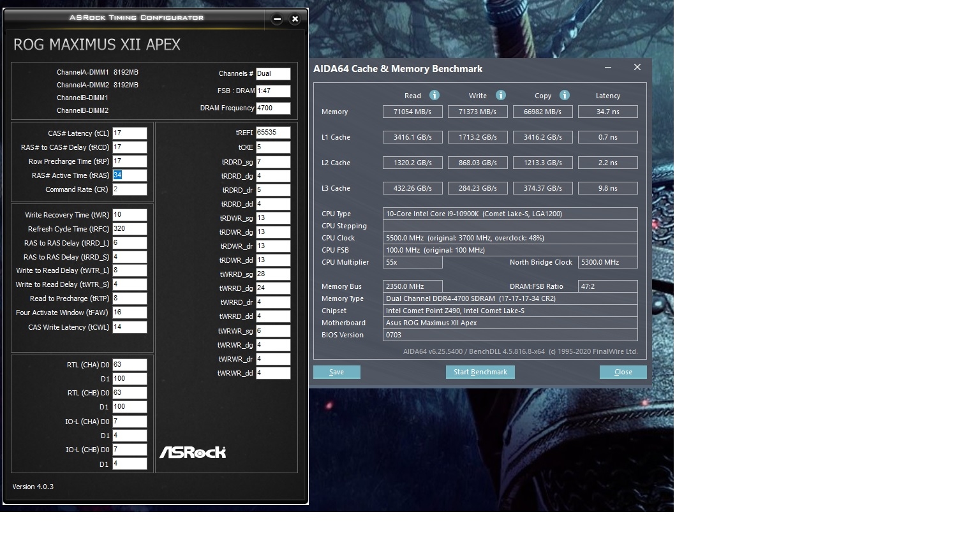Click the L1 Cache Read value 3416.1 GB/s
This screenshot has width=980, height=551.
pos(413,137)
